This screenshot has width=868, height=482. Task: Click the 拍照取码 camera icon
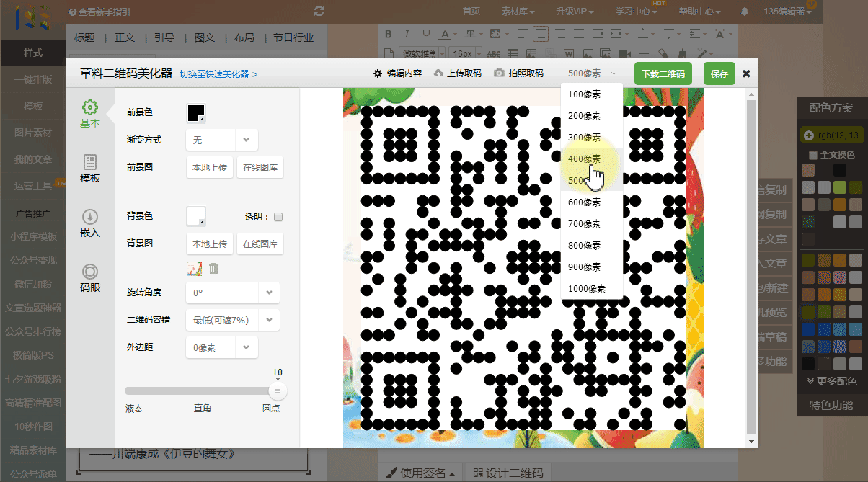coord(499,73)
